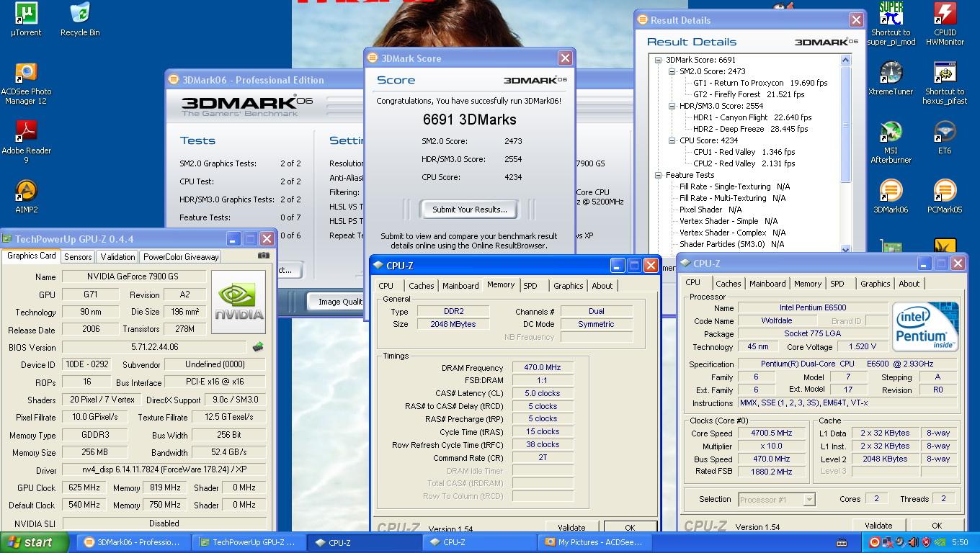The height and width of the screenshot is (553, 980).
Task: Open the Mainboard tab in the CPU-Z memory timings window
Action: [460, 286]
